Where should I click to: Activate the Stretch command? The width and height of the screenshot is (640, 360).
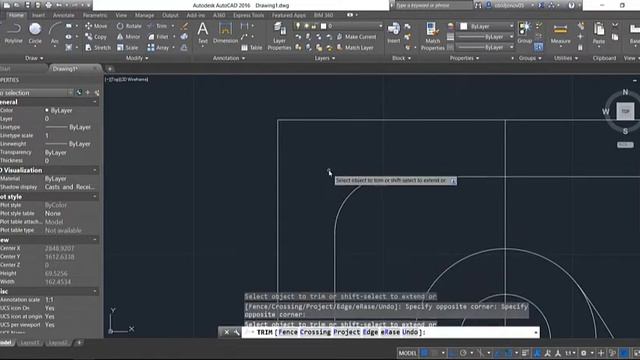point(98,48)
